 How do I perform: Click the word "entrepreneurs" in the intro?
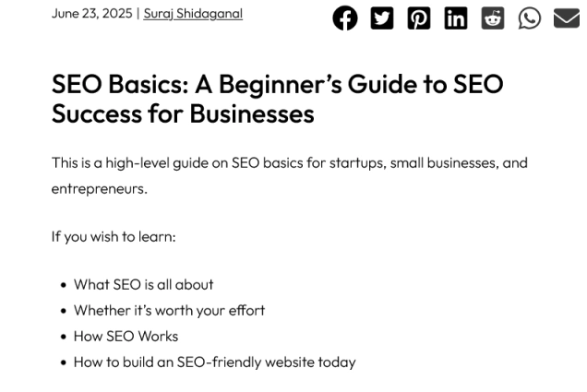point(99,189)
